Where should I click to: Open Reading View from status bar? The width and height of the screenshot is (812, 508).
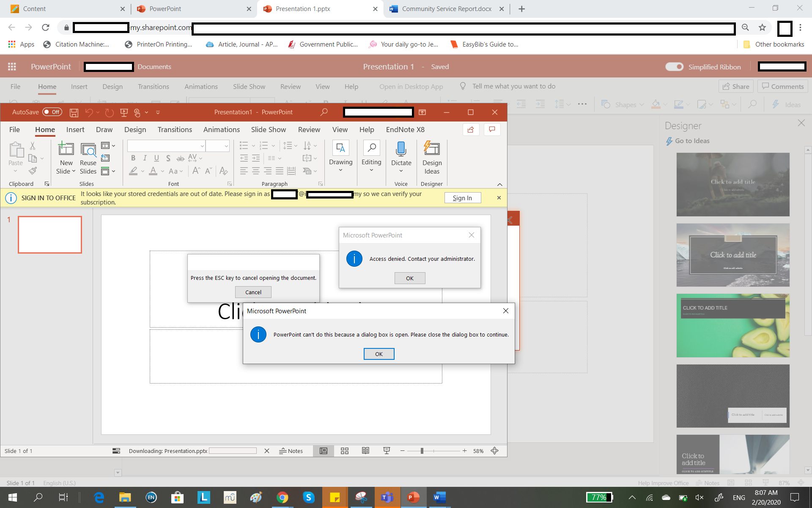365,451
